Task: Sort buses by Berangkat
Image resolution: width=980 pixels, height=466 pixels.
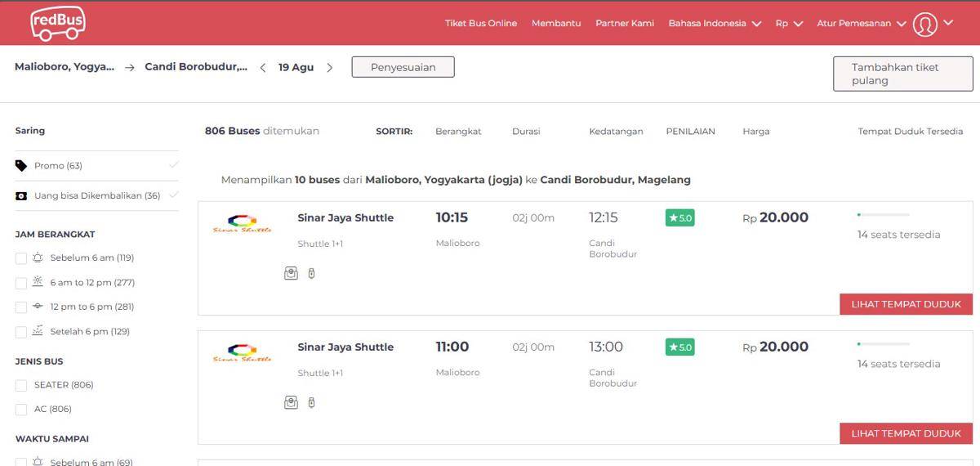Action: point(458,131)
